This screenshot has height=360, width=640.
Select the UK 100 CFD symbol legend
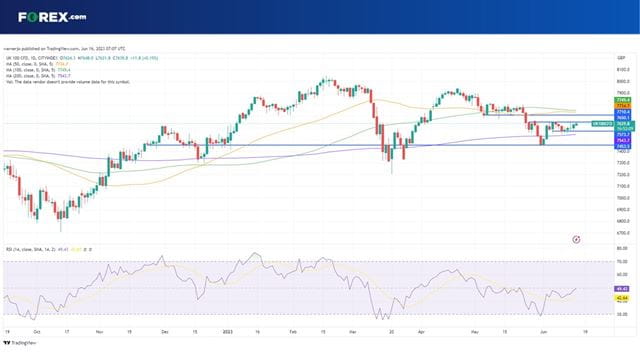81,58
